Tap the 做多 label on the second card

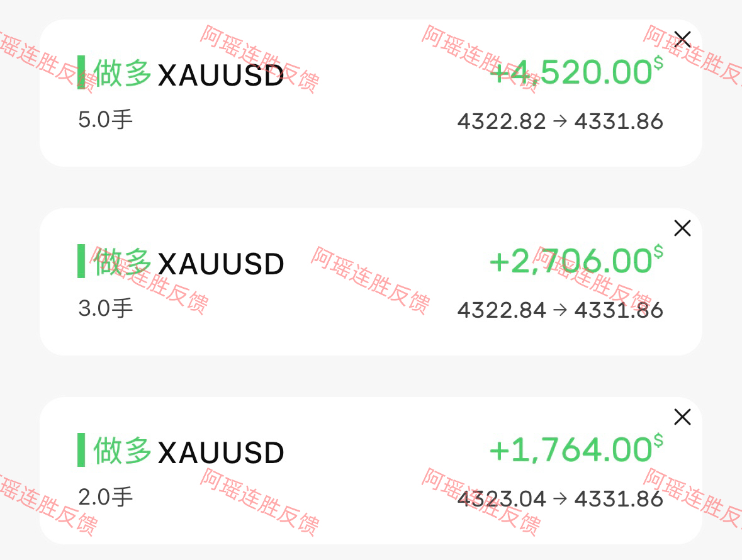pos(123,262)
